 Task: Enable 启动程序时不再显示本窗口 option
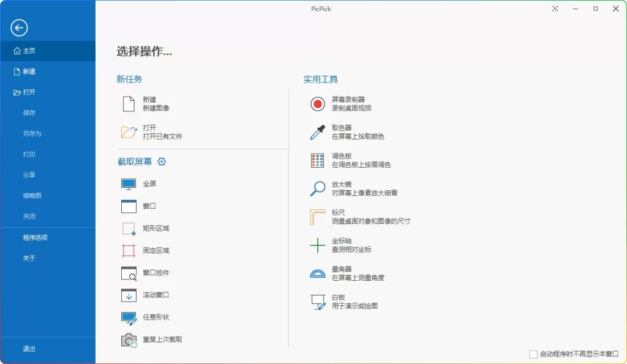coord(532,354)
